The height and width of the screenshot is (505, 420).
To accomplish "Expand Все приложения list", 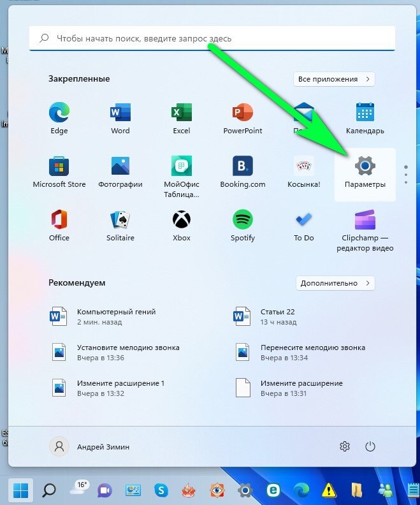I will (x=334, y=79).
